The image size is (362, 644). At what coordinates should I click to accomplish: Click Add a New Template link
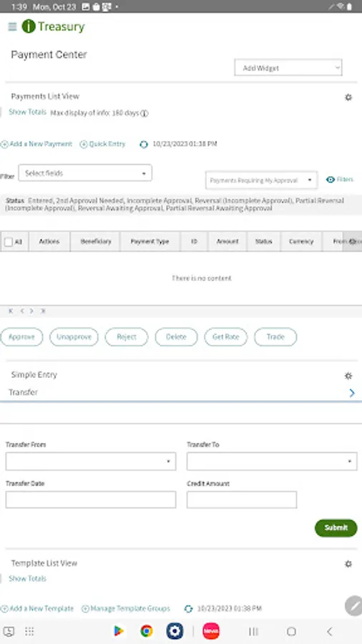pyautogui.click(x=37, y=609)
